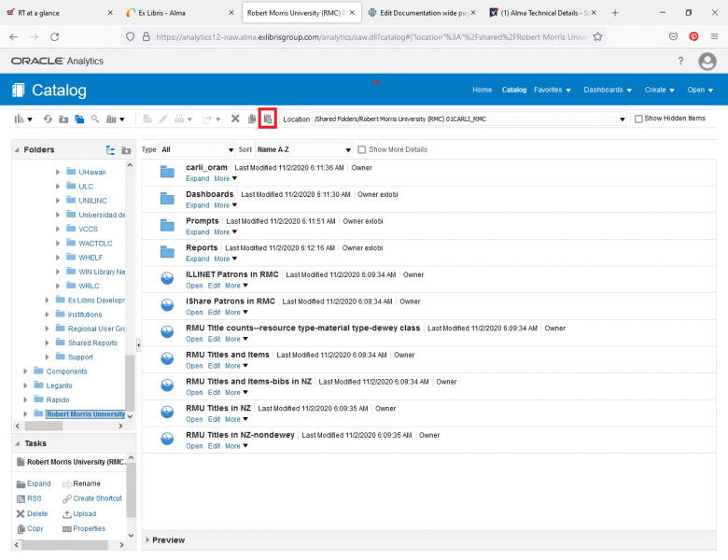Open the Home menu item

click(x=482, y=90)
